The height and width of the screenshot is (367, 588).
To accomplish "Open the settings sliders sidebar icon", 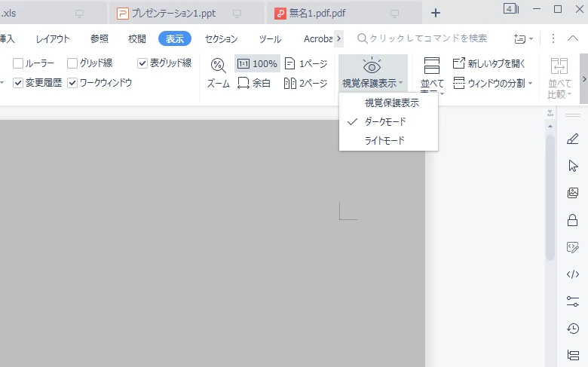I will [573, 301].
